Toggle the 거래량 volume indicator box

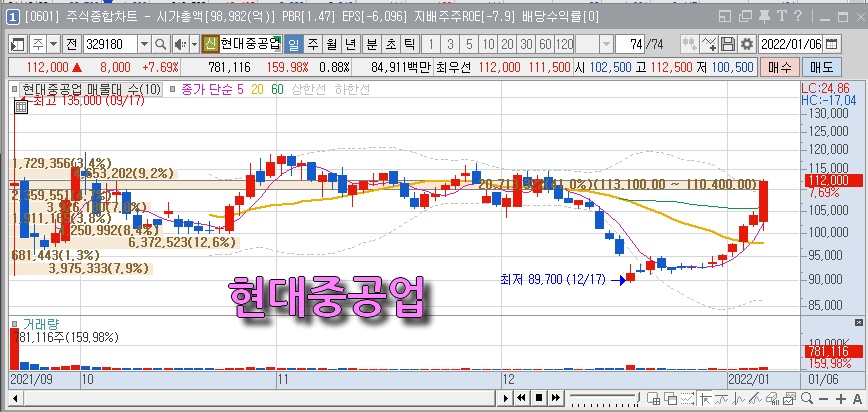(x=14, y=323)
